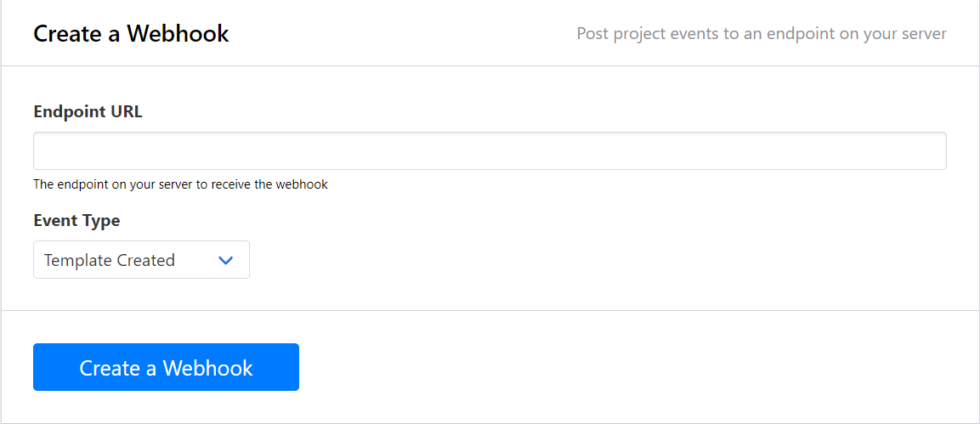Show event type options list

tap(141, 260)
